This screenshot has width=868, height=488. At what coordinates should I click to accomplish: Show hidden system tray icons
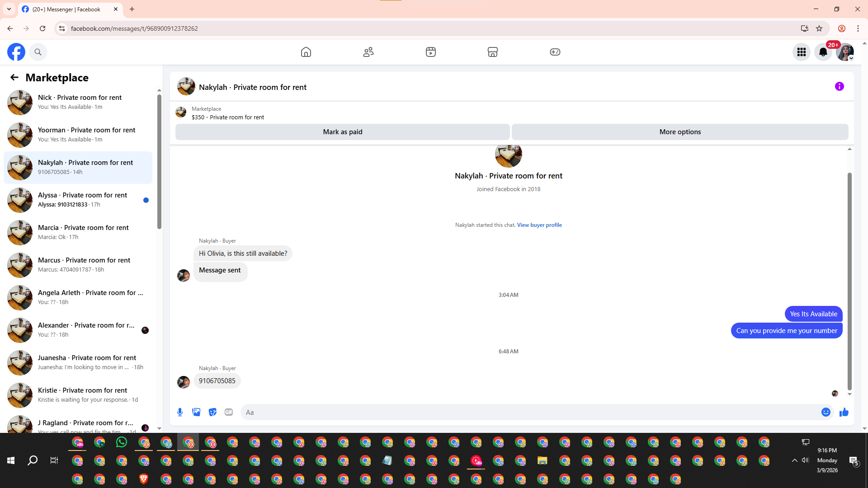click(794, 460)
